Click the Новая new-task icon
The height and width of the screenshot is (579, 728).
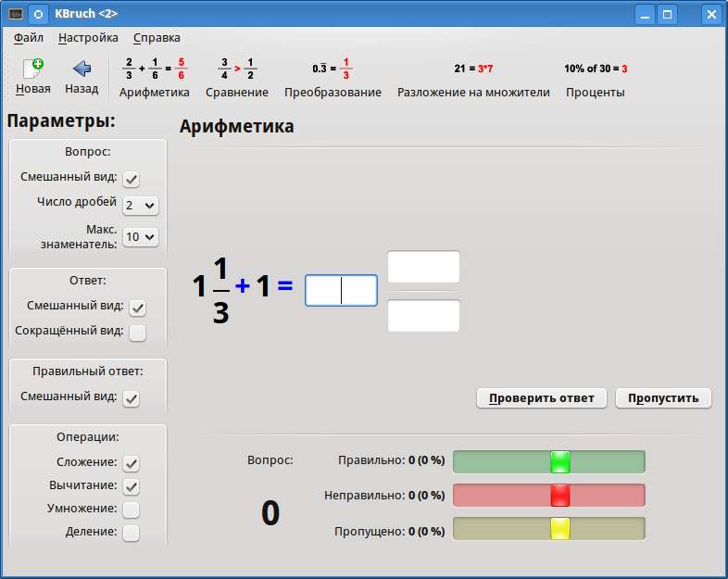[33, 69]
